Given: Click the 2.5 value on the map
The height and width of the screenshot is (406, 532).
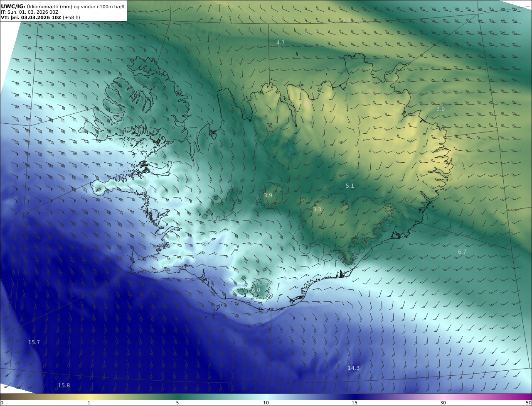Looking at the screenshot, I should coord(346,21).
